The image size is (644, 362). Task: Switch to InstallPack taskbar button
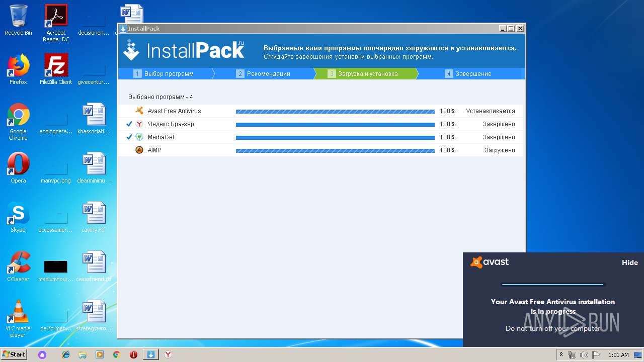point(150,354)
